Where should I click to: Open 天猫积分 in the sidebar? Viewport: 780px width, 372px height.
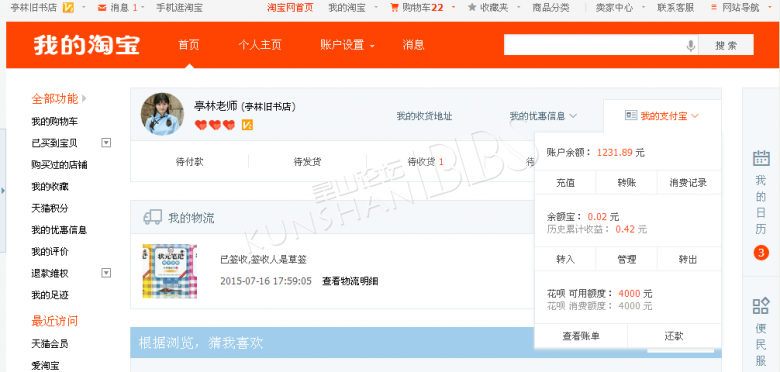pyautogui.click(x=50, y=208)
